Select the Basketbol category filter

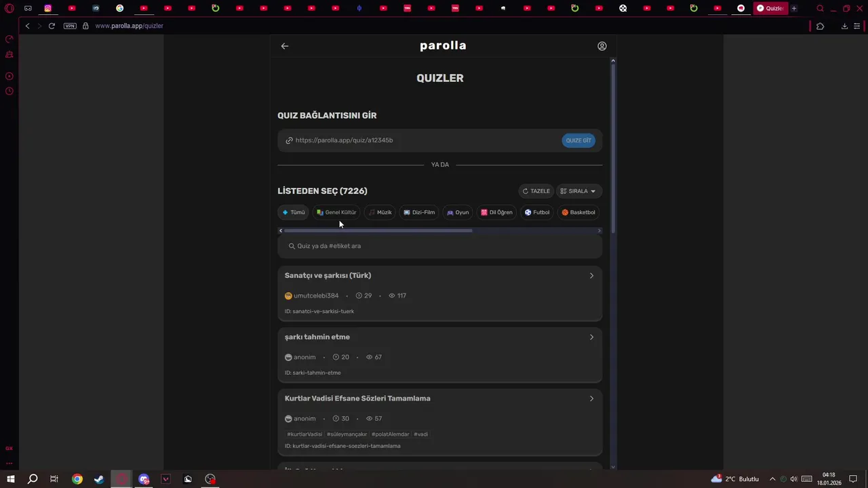point(578,212)
